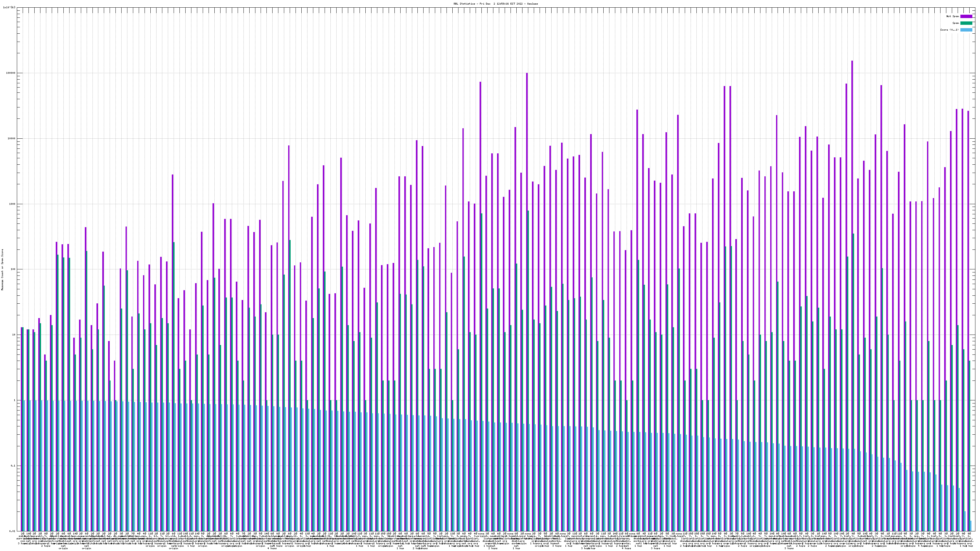Select the 'Score (0..1)' legend label
The height and width of the screenshot is (551, 980).
click(x=950, y=30)
